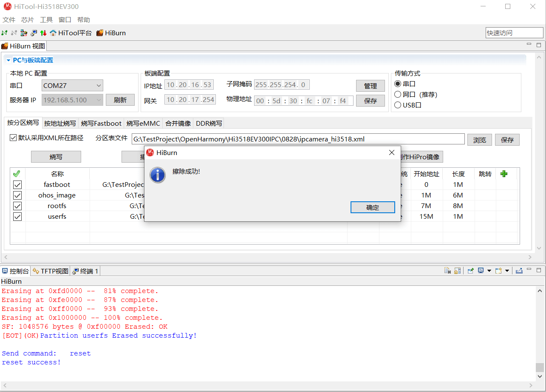Click the grayed-out disconnect icon in toolbar
Image resolution: width=546 pixels, height=392 pixels.
[x=14, y=33]
